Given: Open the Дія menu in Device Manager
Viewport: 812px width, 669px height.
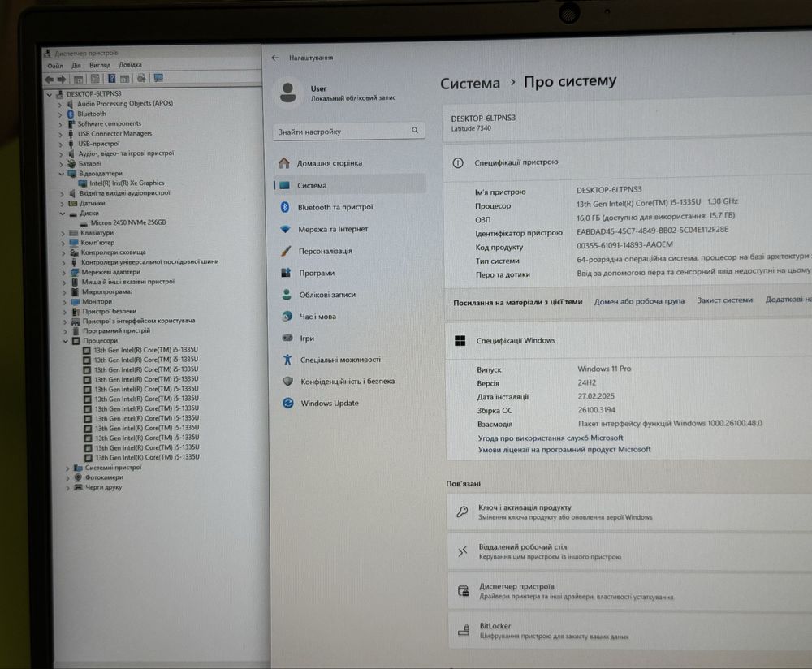Looking at the screenshot, I should pyautogui.click(x=76, y=65).
